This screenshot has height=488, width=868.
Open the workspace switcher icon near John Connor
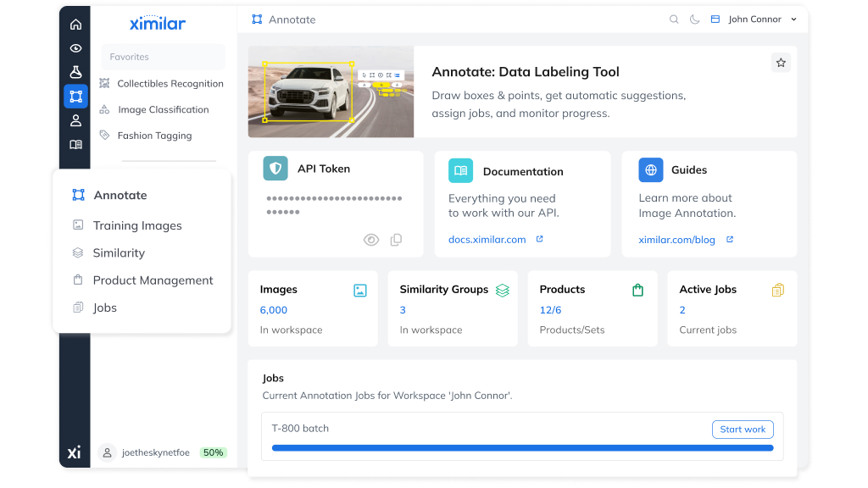coord(715,19)
